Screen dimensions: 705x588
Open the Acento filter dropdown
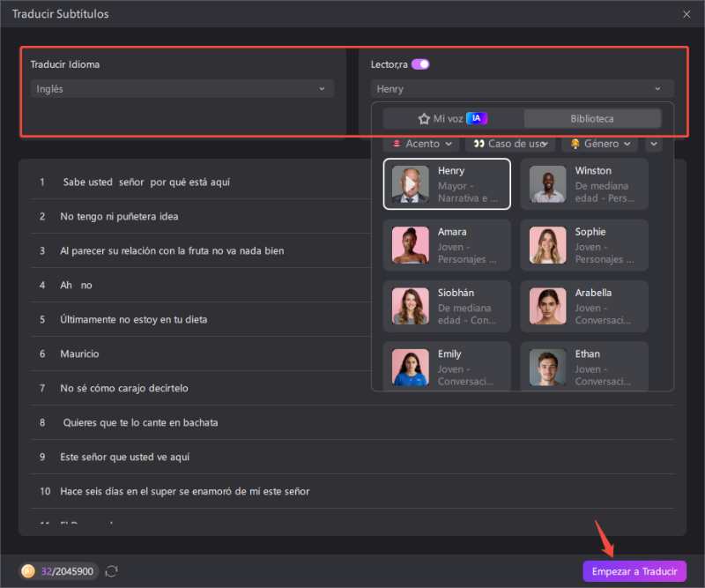(423, 144)
